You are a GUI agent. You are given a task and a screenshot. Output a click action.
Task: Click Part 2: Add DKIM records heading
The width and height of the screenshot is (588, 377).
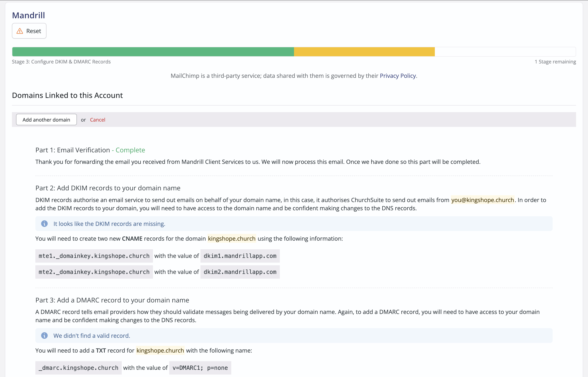pos(108,188)
